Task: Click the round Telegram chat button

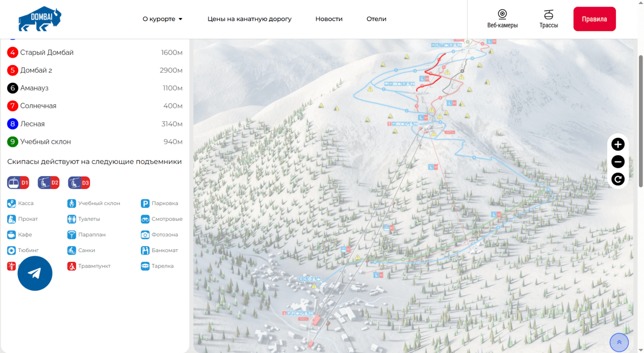Action: 35,273
